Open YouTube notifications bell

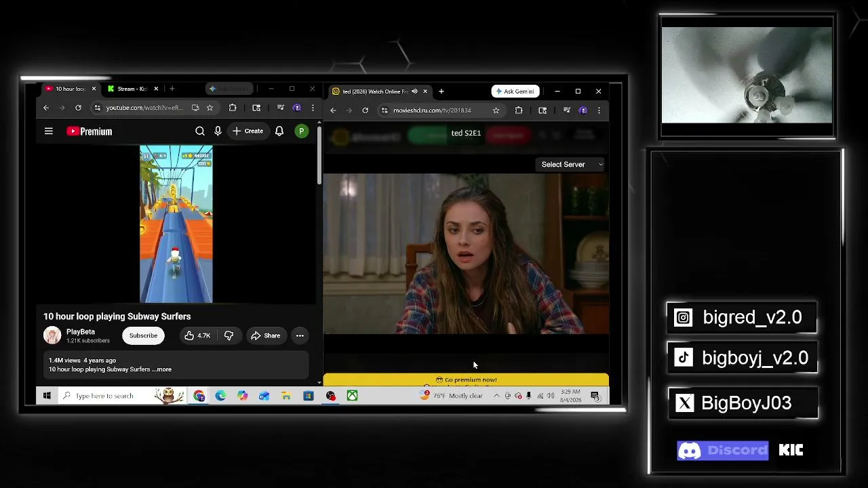(x=279, y=131)
